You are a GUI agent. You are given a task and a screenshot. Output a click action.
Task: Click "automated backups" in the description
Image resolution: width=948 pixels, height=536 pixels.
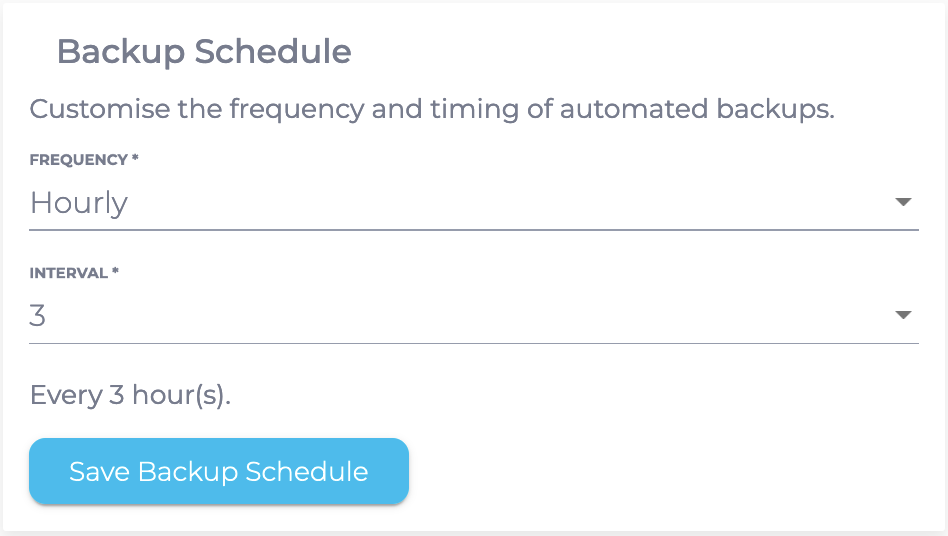696,108
